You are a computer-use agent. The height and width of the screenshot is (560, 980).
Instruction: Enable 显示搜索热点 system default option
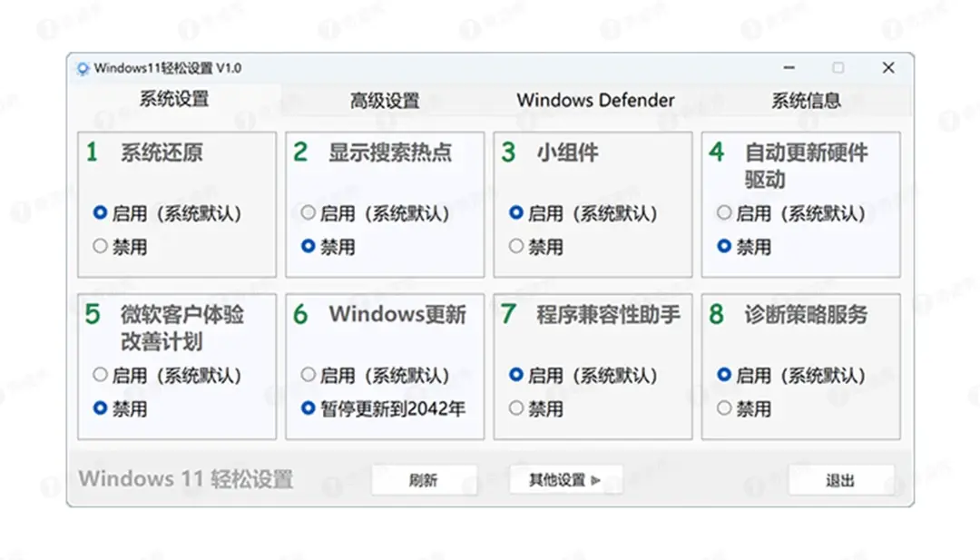coord(309,213)
